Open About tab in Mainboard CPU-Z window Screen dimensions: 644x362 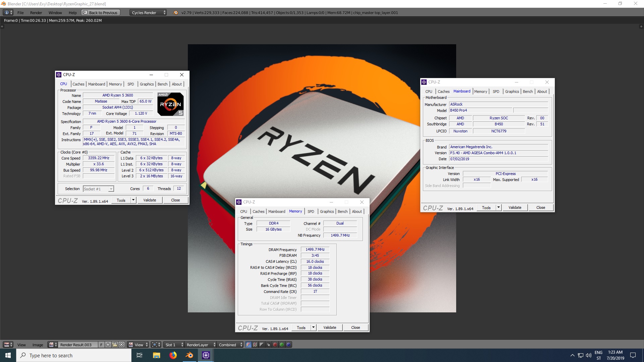point(542,92)
